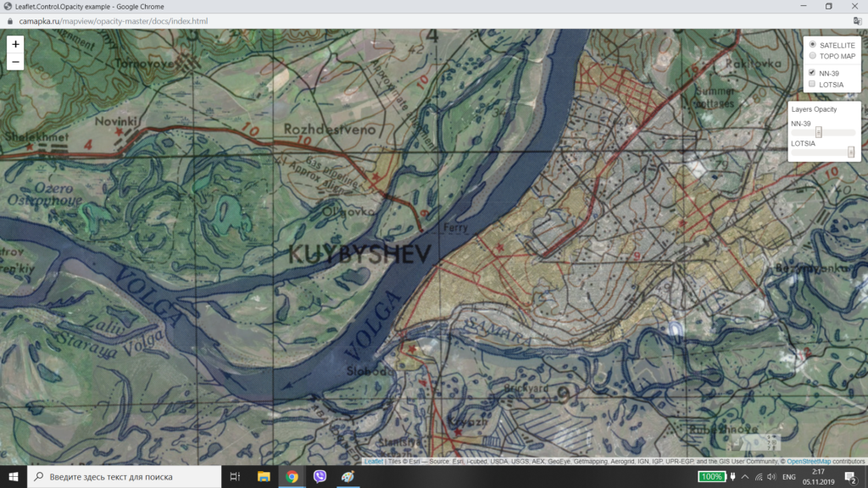This screenshot has height=488, width=868.
Task: Select the SATELLITE base layer
Action: [x=813, y=44]
